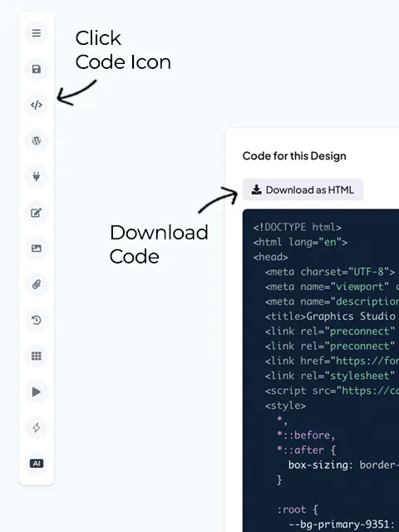Click the ':root {' selector line

point(298,510)
